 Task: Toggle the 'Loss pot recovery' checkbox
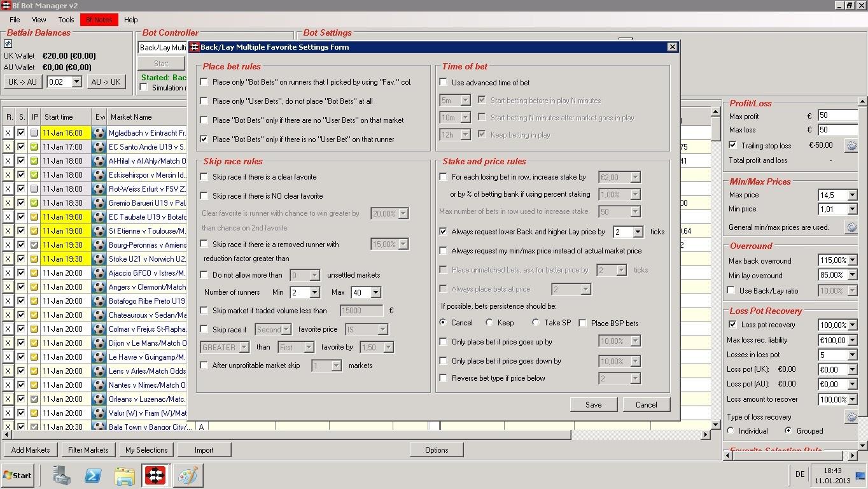tap(732, 325)
